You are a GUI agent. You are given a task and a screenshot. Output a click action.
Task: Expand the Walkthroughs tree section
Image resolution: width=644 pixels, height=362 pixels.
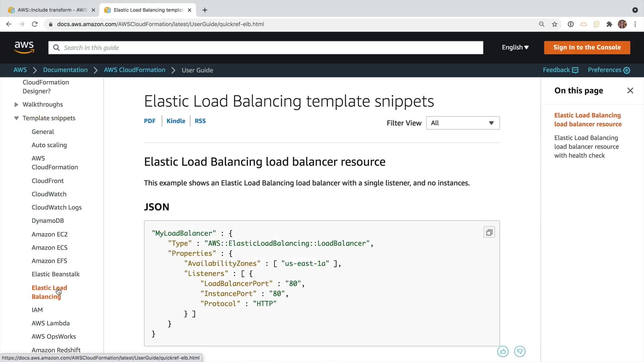pyautogui.click(x=16, y=105)
